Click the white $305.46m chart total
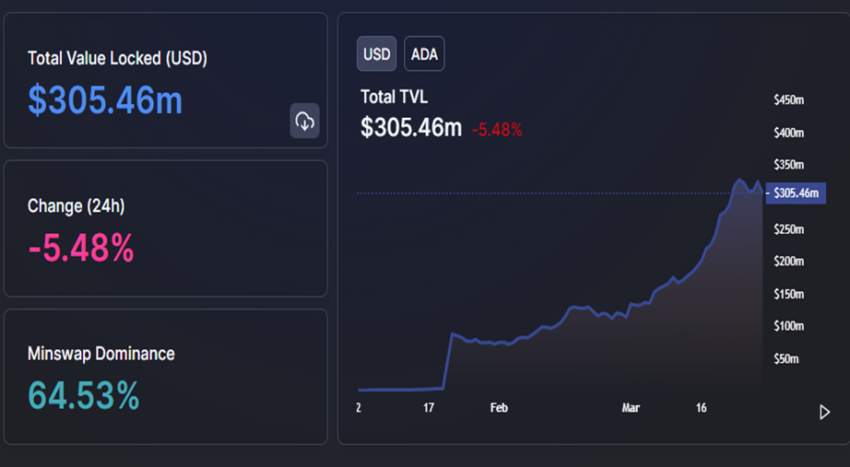The height and width of the screenshot is (467, 850). pos(411,128)
